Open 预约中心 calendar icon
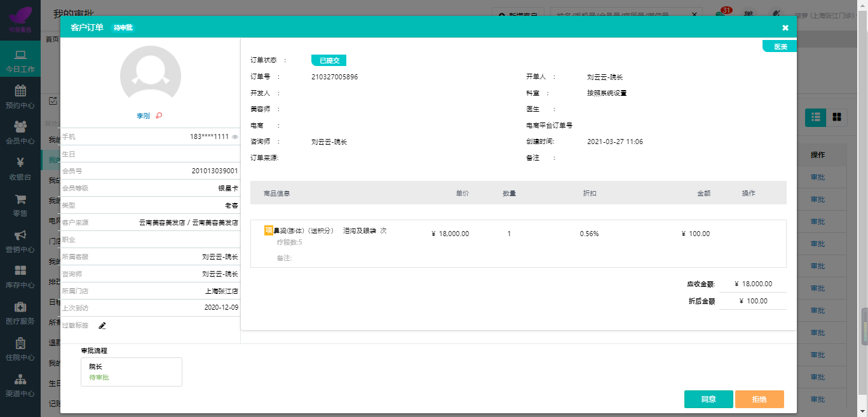The width and height of the screenshot is (868, 417). pos(20,90)
